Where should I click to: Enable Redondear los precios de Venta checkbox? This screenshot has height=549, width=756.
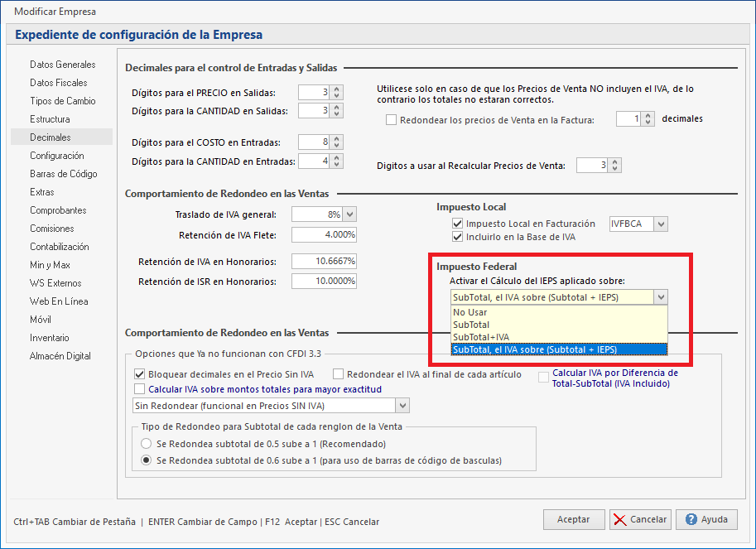point(392,120)
